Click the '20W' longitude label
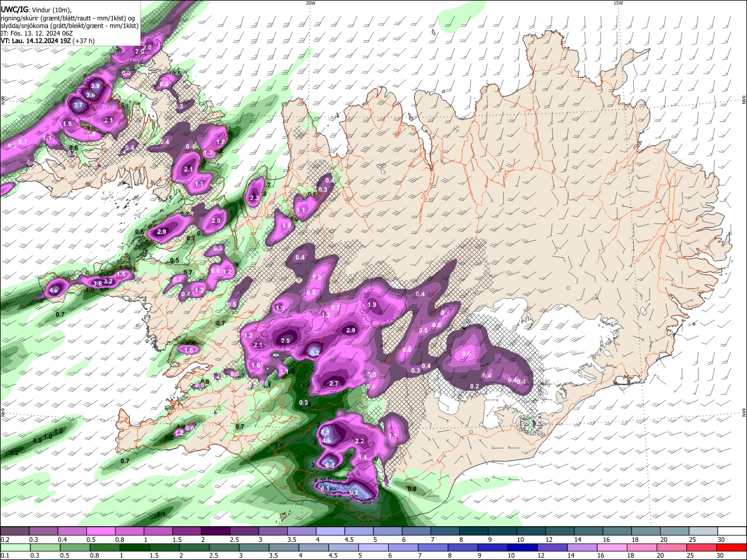This screenshot has width=747, height=560. coord(310,3)
